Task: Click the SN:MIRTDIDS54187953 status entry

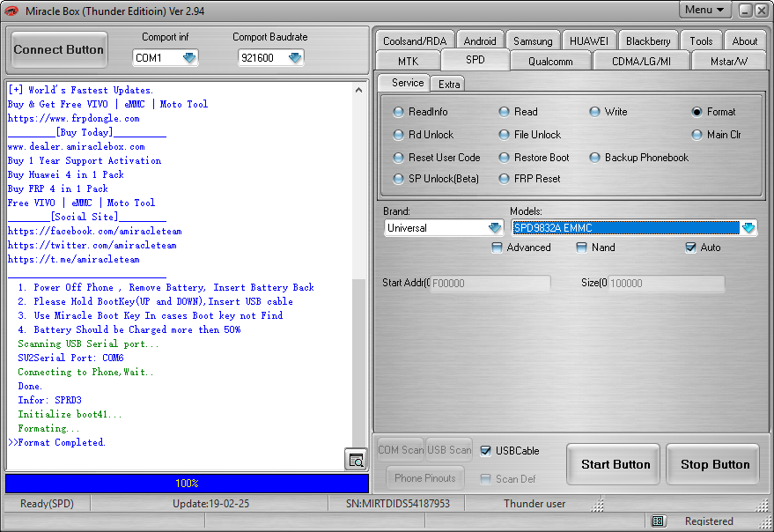Action: pos(398,504)
